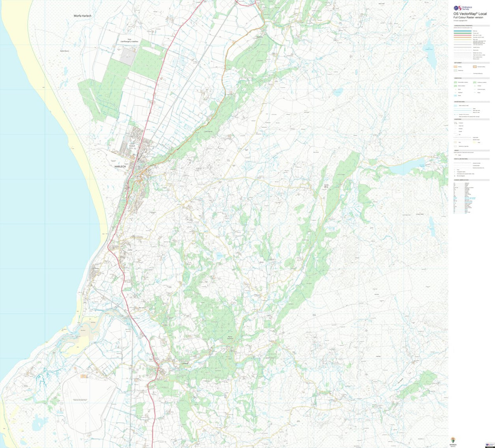Click the 'Llanfihangel-y-traethau' place label

click(x=129, y=42)
